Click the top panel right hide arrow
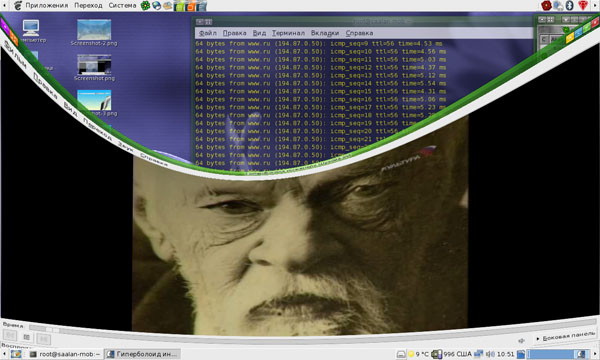Screen dimensions: 600x360 tap(595, 5)
